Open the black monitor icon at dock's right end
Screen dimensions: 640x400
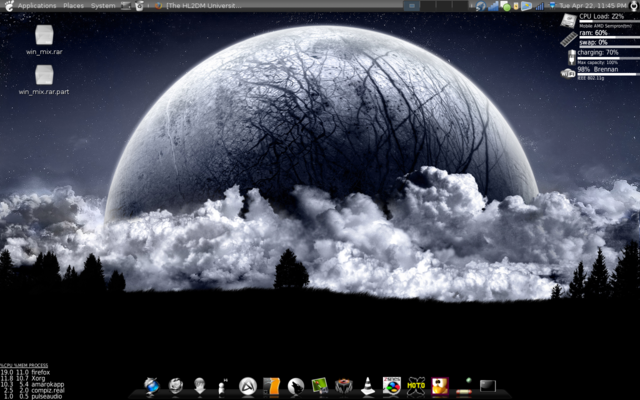click(x=488, y=386)
